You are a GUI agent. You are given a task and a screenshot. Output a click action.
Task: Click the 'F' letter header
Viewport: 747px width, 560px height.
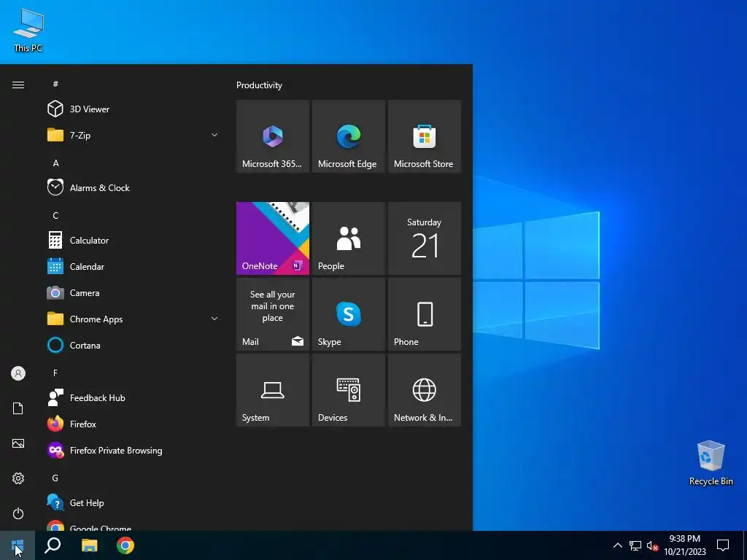[x=55, y=373]
